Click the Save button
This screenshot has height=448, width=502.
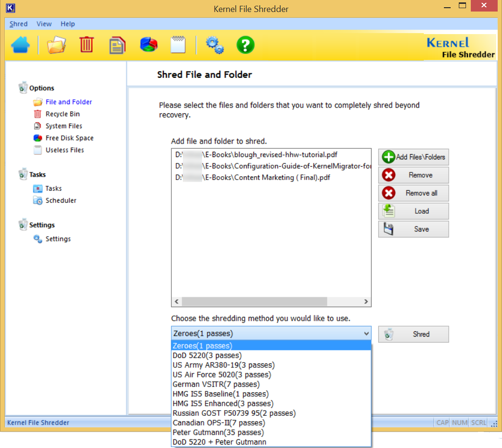click(413, 229)
